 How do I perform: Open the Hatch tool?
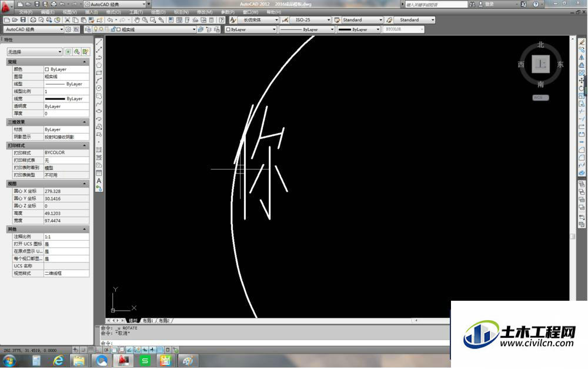99,149
